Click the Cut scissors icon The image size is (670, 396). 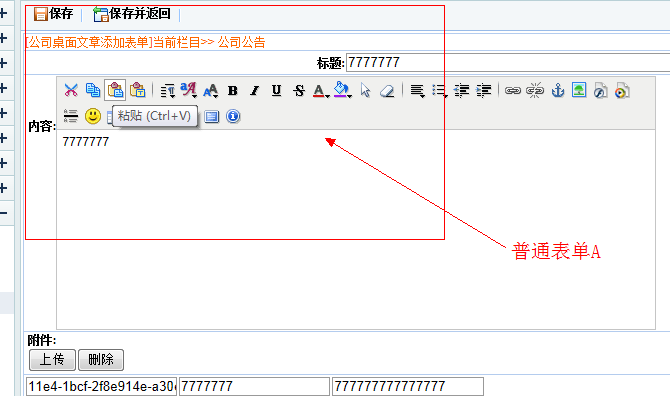click(71, 90)
